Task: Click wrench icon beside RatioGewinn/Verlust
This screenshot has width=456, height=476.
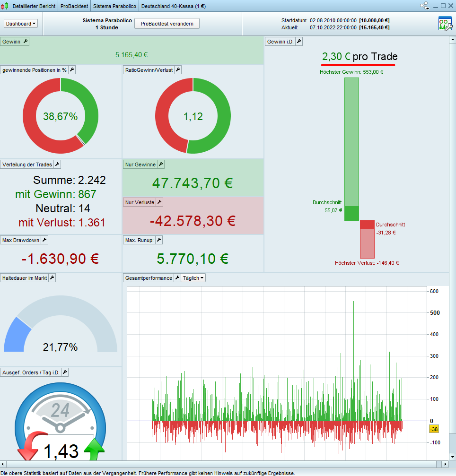Action: click(178, 70)
